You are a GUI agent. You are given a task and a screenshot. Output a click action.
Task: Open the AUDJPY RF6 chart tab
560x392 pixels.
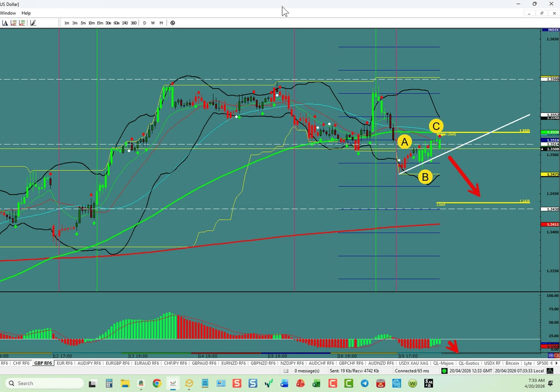(x=89, y=363)
